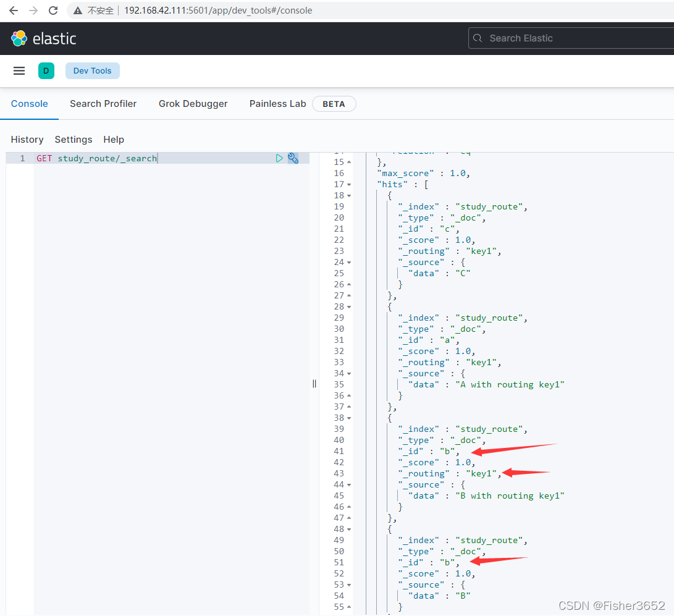674x616 pixels.
Task: Click the Dev Tools breadcrumb
Action: [93, 71]
